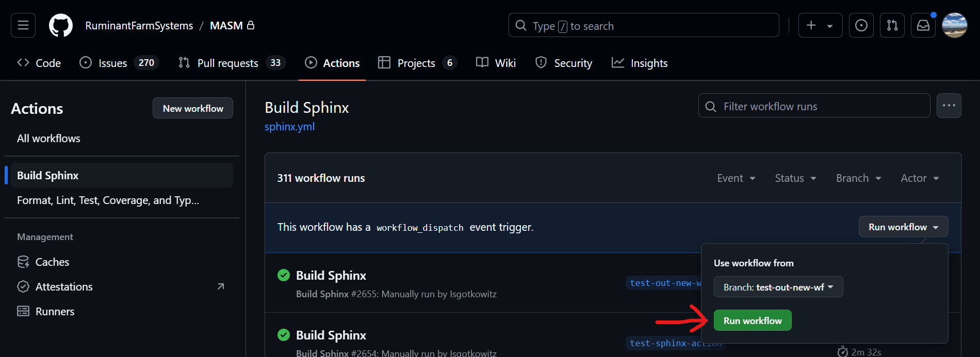Expand the create new dropdown caret

tap(830, 26)
